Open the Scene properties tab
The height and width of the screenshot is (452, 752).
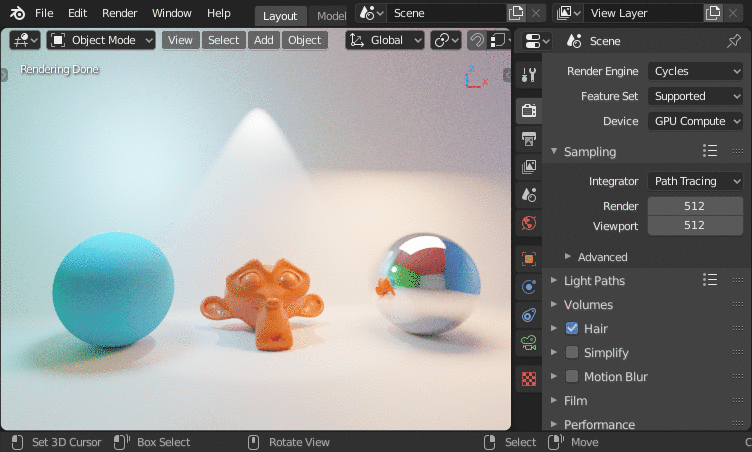[x=529, y=195]
